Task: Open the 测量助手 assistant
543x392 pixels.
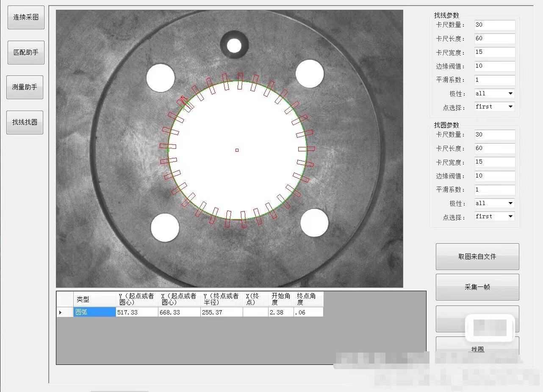Action: [x=25, y=87]
